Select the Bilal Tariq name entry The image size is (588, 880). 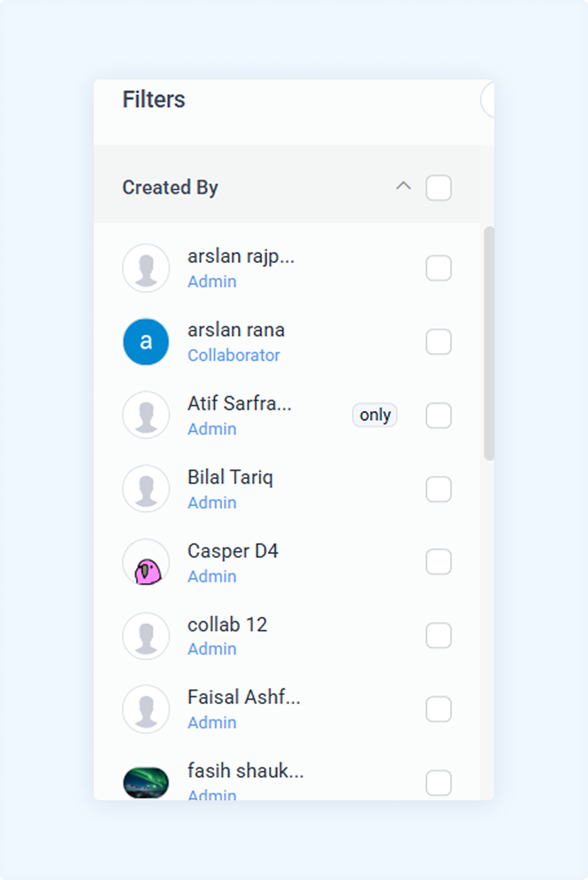[230, 477]
